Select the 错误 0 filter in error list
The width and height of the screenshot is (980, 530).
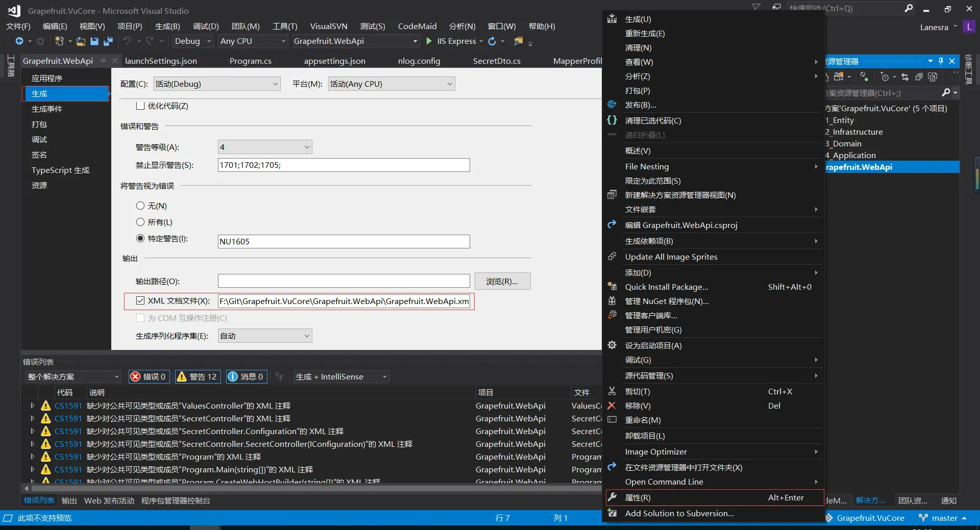coord(149,376)
